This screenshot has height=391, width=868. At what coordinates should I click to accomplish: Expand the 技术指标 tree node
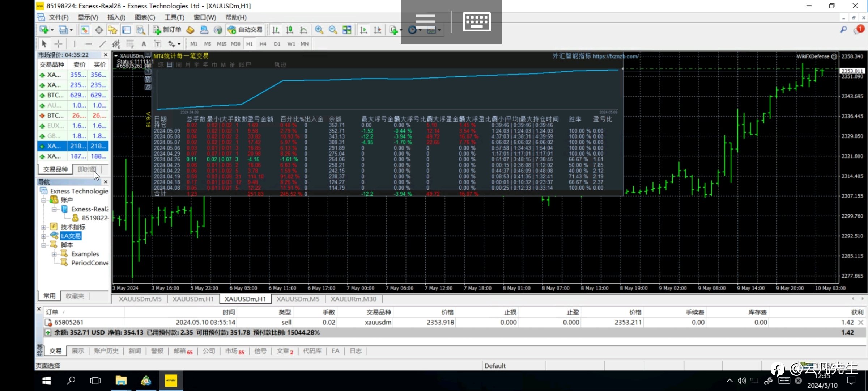[43, 227]
